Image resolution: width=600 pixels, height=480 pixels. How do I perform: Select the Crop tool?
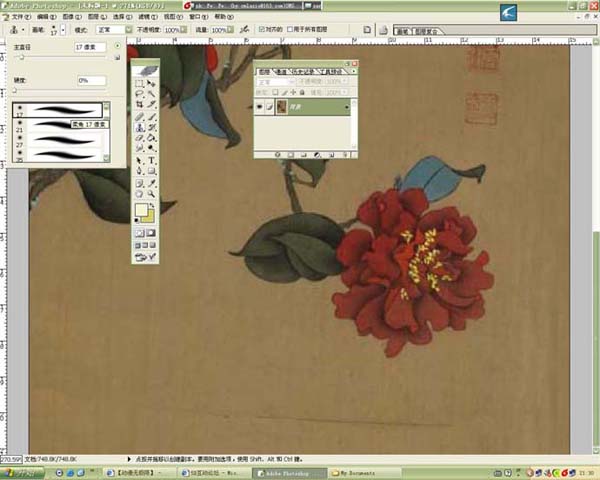tap(139, 104)
